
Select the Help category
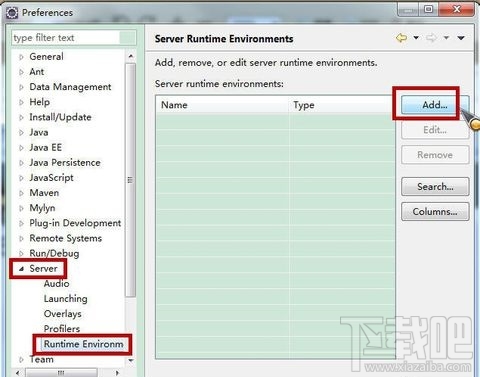40,102
